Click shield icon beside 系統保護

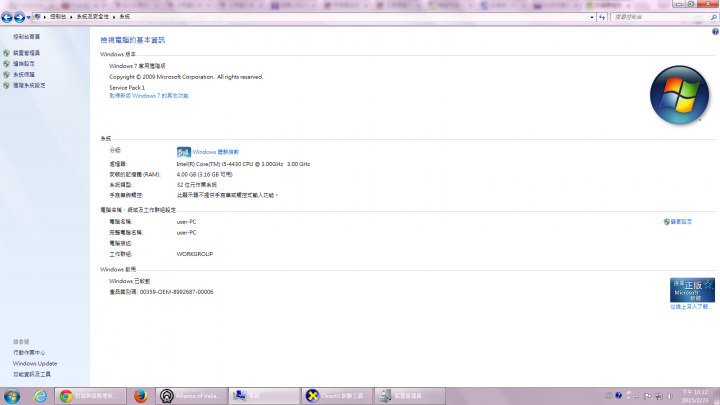[x=6, y=74]
